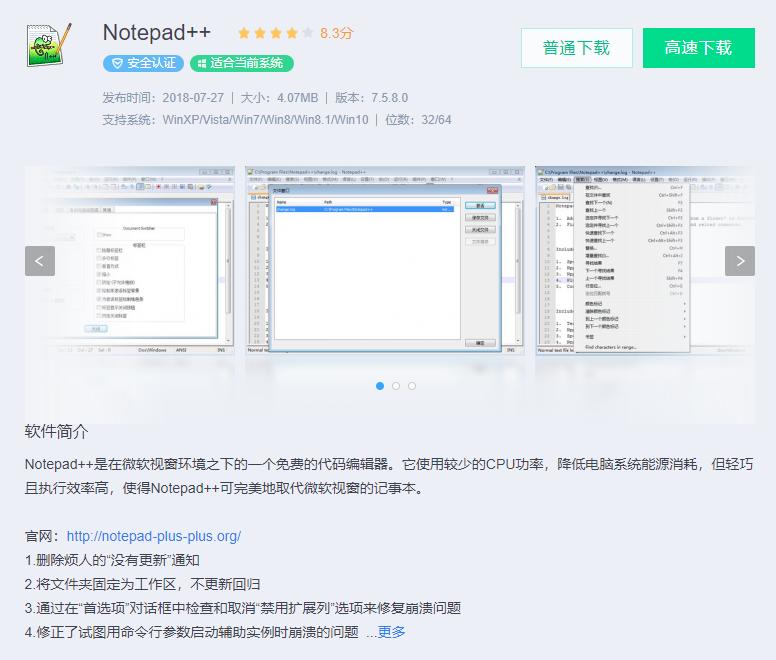This screenshot has height=660, width=776.
Task: Click the 大小: 4.07MB text
Action: click(x=279, y=97)
